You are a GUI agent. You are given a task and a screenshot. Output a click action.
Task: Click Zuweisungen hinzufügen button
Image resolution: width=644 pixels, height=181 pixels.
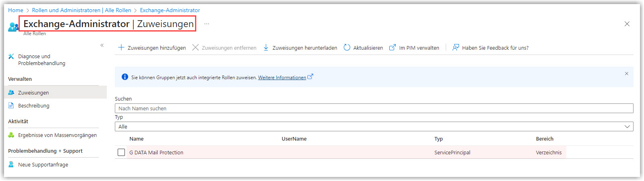[x=152, y=48]
